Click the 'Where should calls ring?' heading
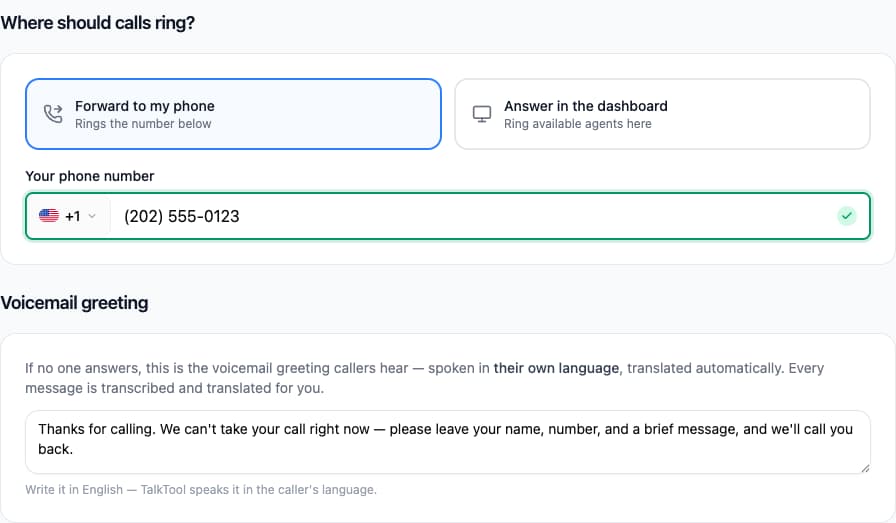Viewport: 896px width, 523px height. pos(98,23)
